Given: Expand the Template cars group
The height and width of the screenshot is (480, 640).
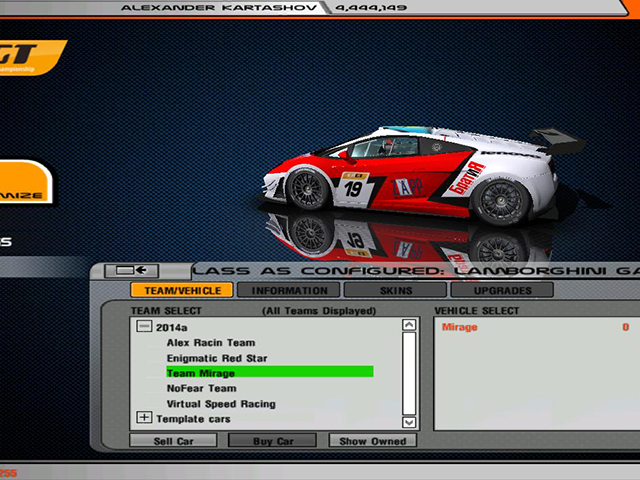Looking at the screenshot, I should point(144,418).
